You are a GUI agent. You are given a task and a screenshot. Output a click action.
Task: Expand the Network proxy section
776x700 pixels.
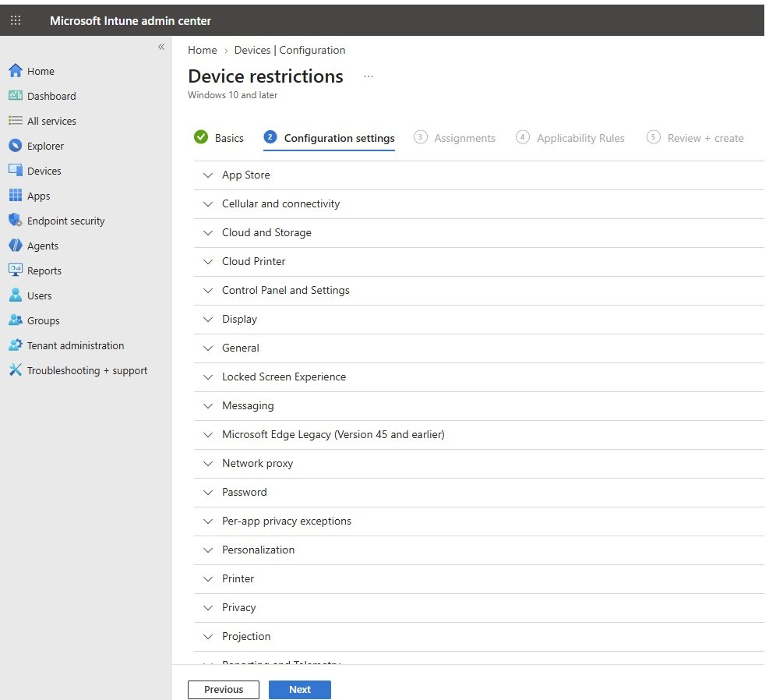coord(478,463)
